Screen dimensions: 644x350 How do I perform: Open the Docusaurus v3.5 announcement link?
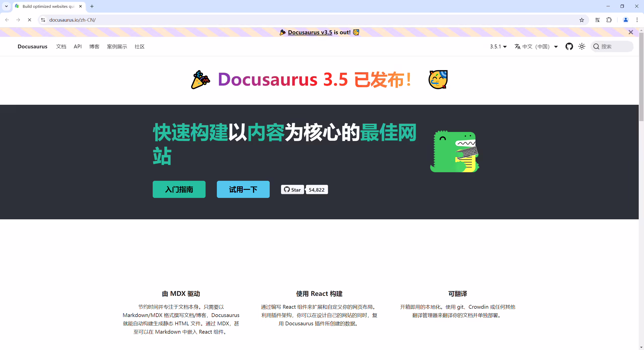310,32
